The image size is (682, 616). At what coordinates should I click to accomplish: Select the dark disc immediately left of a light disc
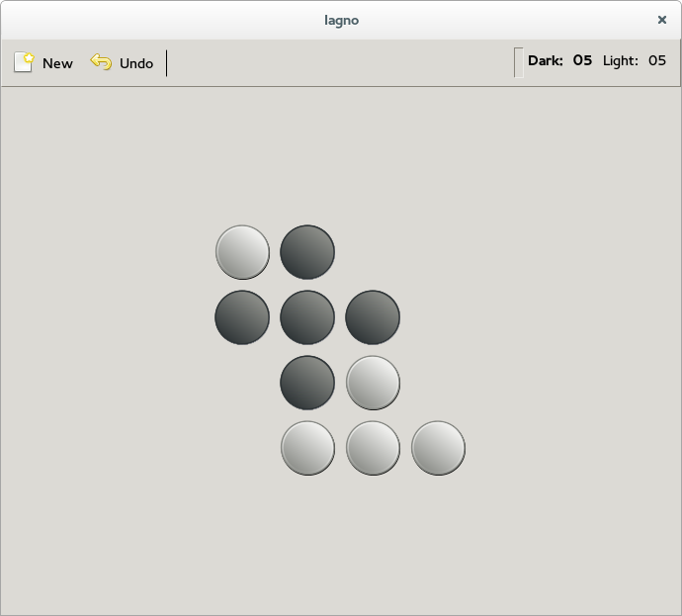[307, 383]
